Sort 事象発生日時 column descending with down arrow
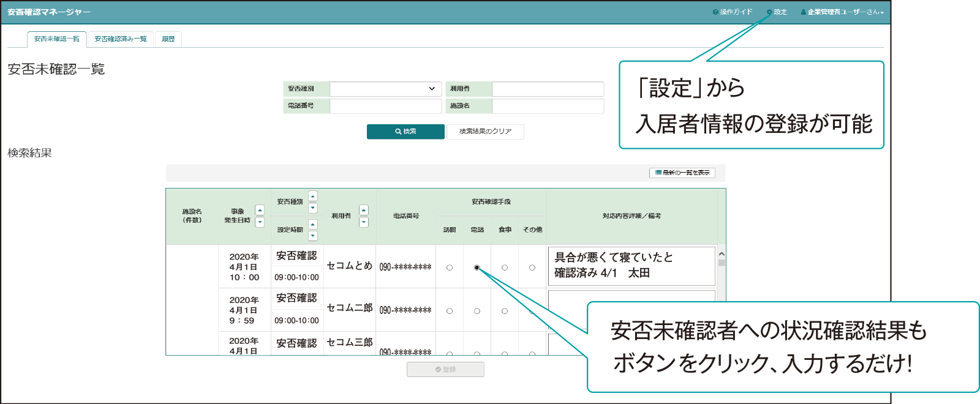The image size is (980, 404). tap(260, 222)
